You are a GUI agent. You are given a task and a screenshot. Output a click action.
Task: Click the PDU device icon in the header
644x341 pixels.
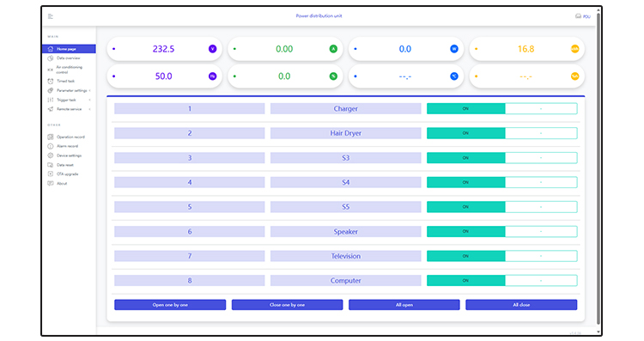578,16
